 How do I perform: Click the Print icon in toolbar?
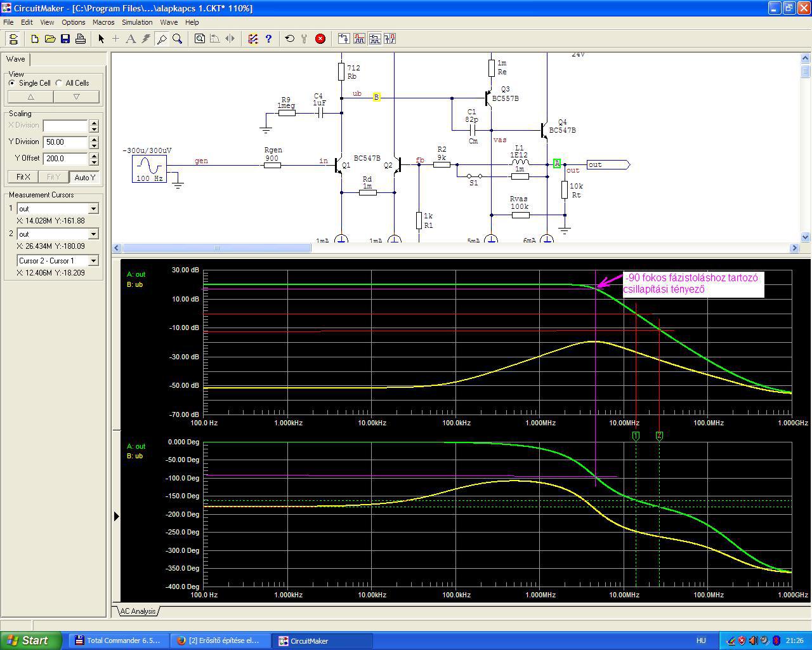coord(81,39)
